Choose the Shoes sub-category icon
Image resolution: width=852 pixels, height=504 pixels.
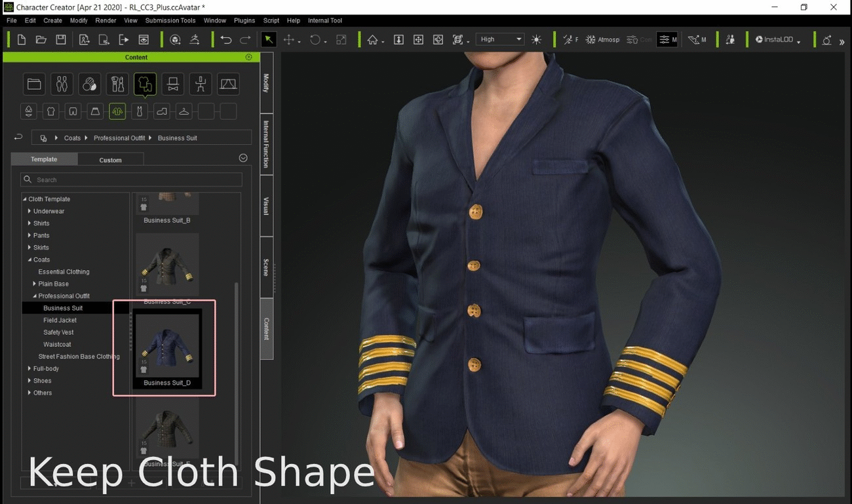(x=161, y=111)
